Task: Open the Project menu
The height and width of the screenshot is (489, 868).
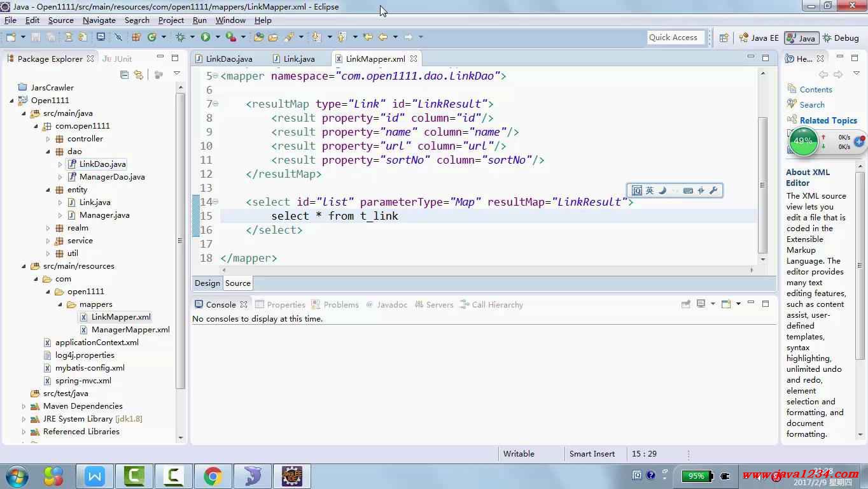Action: (171, 20)
